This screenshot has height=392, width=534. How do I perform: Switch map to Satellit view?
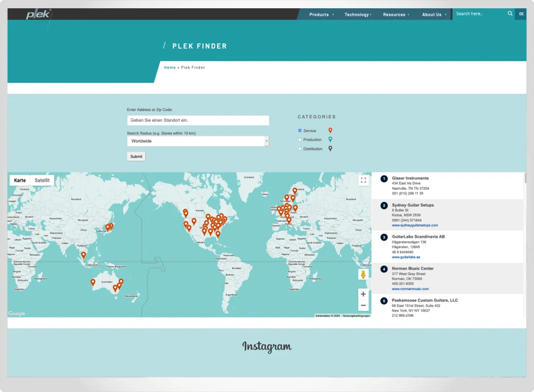tap(42, 180)
